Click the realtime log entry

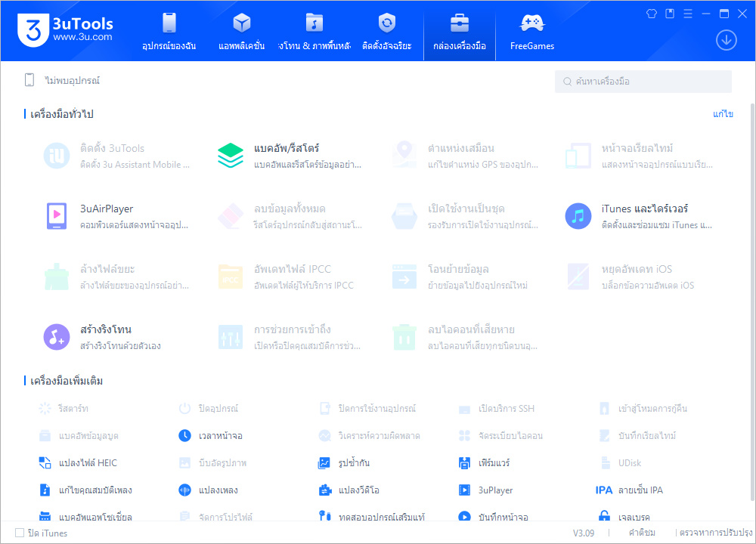[637, 436]
